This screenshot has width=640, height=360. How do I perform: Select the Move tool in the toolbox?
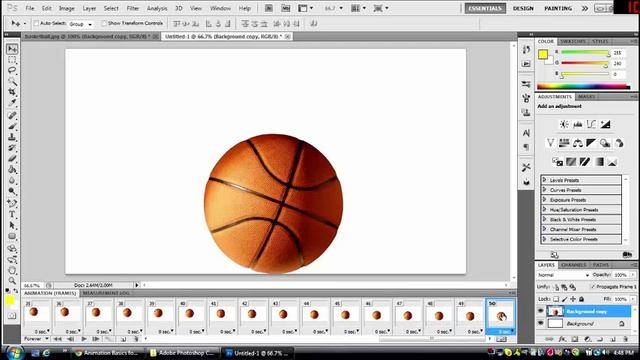[x=12, y=49]
